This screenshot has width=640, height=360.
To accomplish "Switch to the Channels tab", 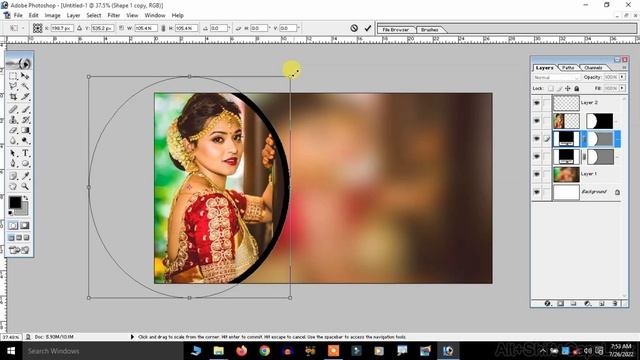I will click(x=593, y=68).
